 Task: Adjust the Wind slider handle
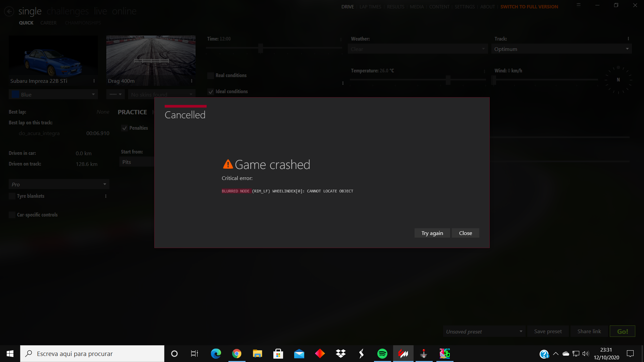coord(494,80)
